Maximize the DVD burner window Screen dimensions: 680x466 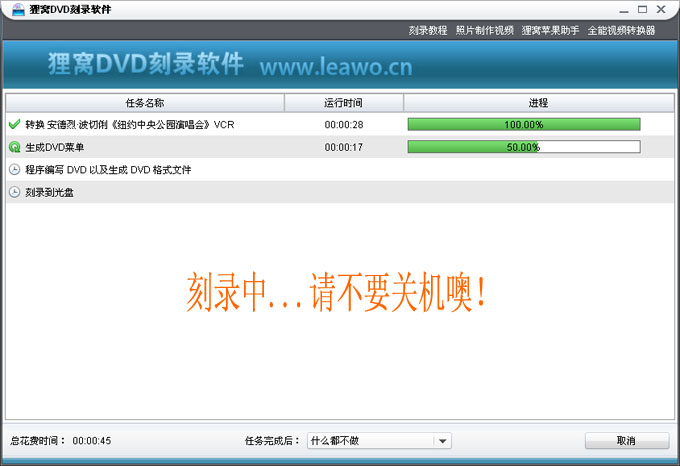click(x=642, y=9)
